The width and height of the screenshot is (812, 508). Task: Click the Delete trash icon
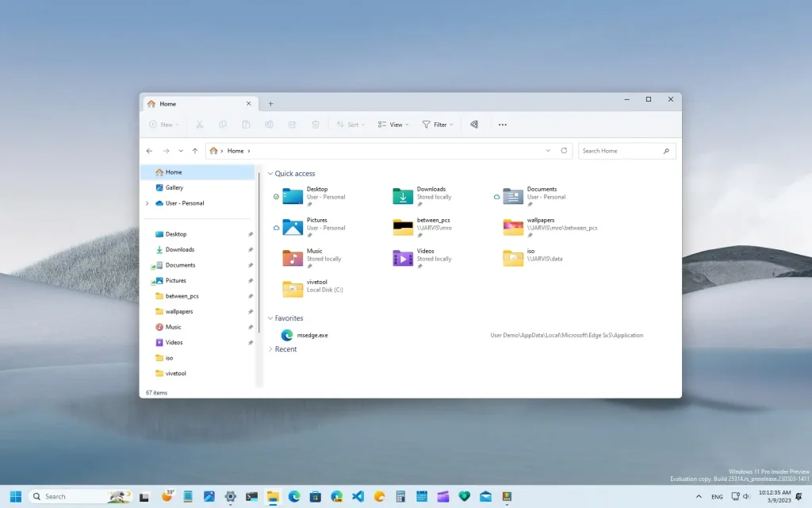316,125
